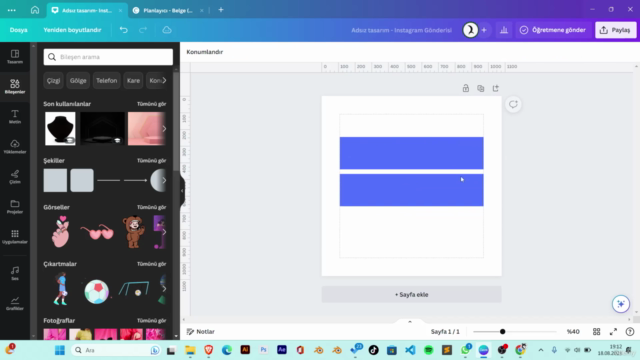Select the Çizgi filter chip
This screenshot has height=360, width=640.
point(53,80)
